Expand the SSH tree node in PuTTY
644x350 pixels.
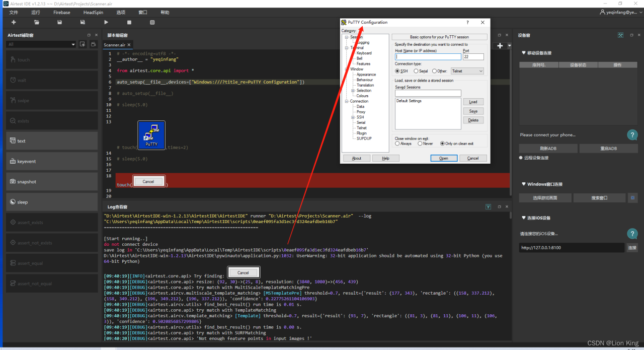tap(353, 117)
